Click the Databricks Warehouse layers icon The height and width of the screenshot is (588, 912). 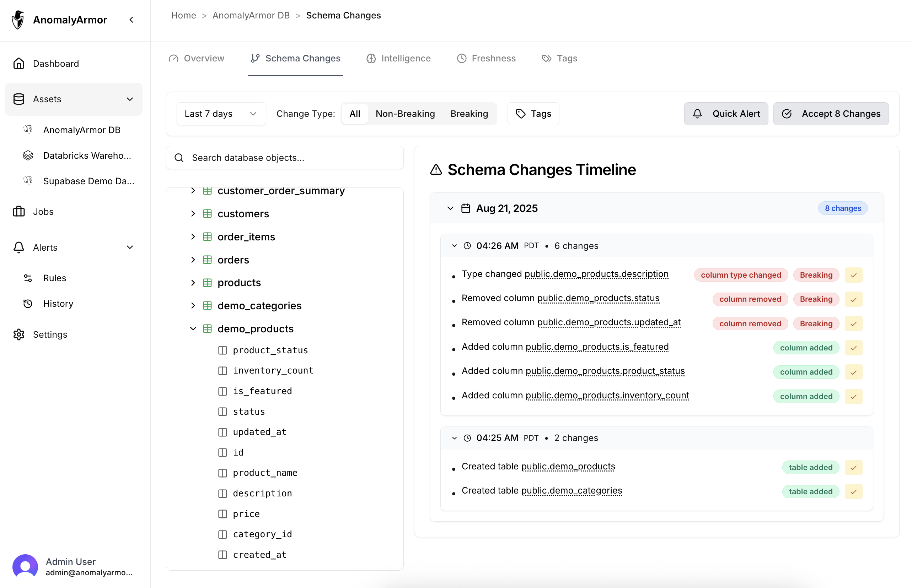[x=28, y=156]
